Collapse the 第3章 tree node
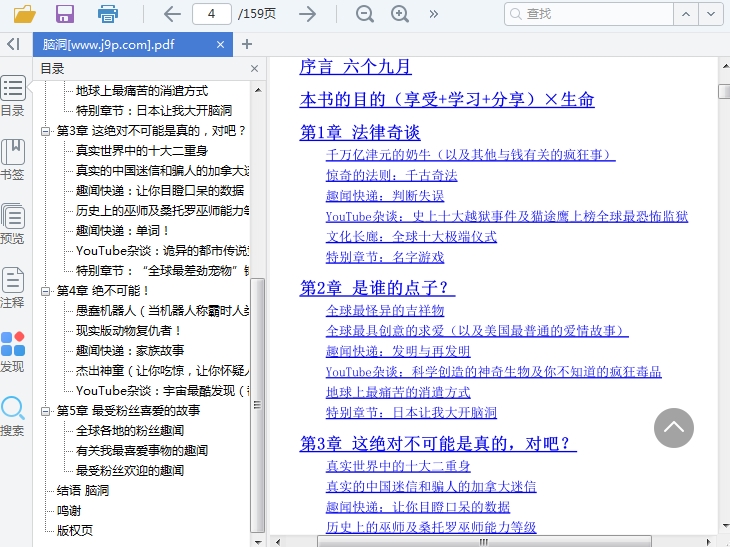 click(46, 131)
